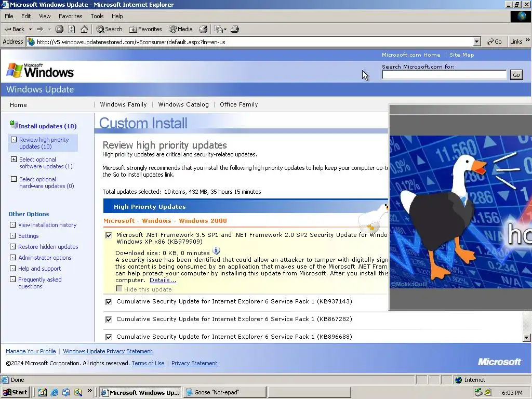Go back with the Back toolbar button
The image size is (532, 399).
click(x=14, y=29)
